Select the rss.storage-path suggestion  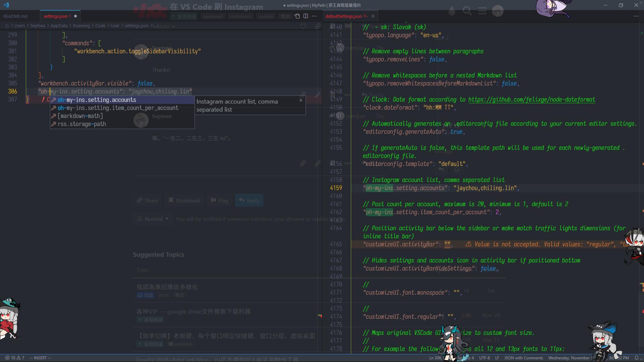(x=82, y=124)
